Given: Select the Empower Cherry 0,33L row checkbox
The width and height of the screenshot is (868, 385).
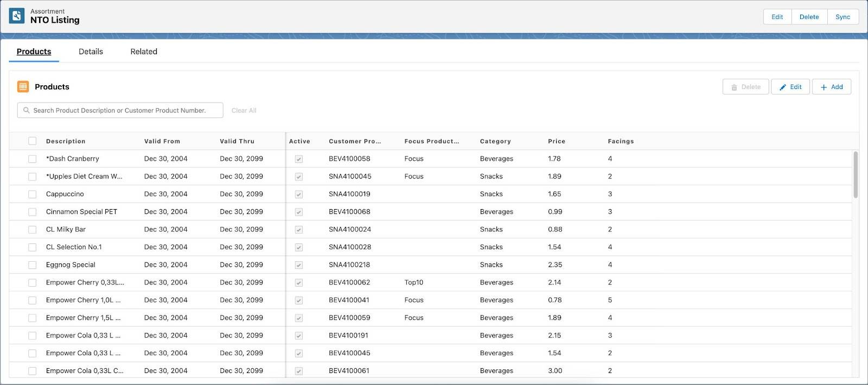Looking at the screenshot, I should (x=33, y=282).
